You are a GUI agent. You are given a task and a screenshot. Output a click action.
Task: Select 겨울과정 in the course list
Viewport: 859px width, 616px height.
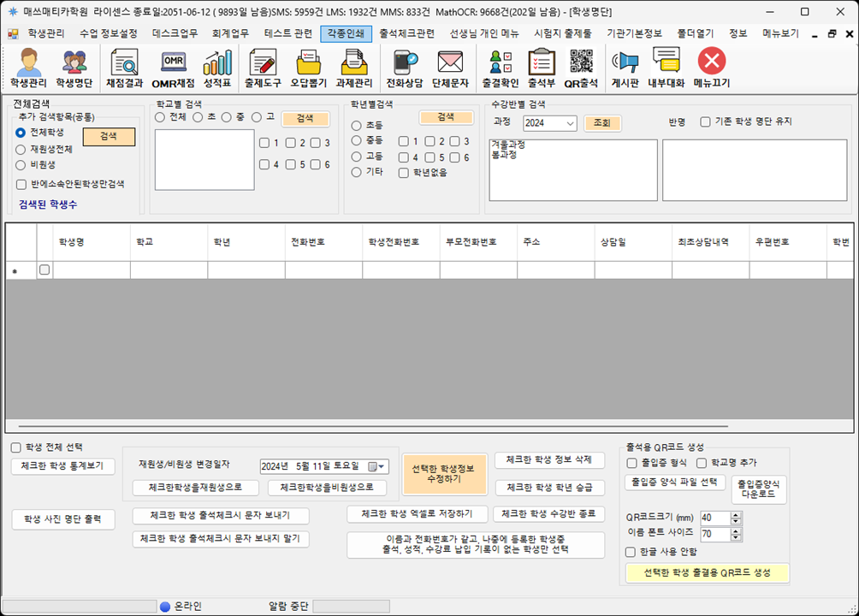pos(508,145)
